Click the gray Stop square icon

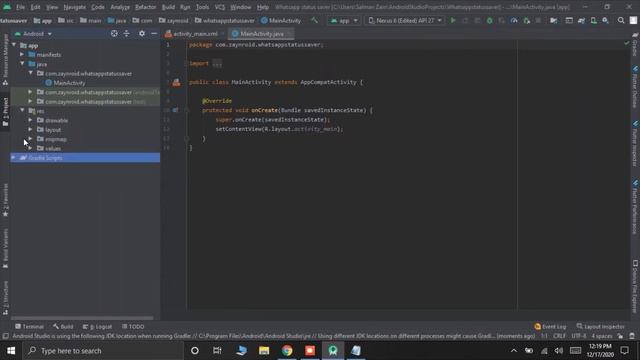coord(538,20)
